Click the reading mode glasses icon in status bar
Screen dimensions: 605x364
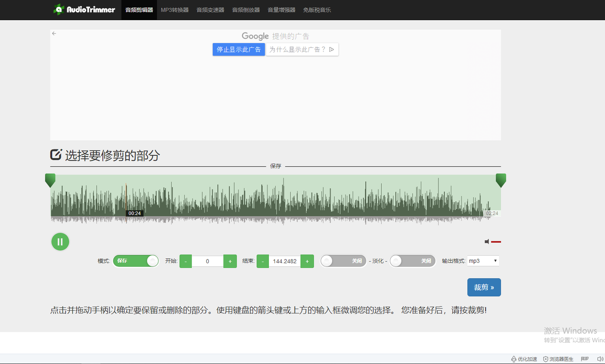coord(584,359)
